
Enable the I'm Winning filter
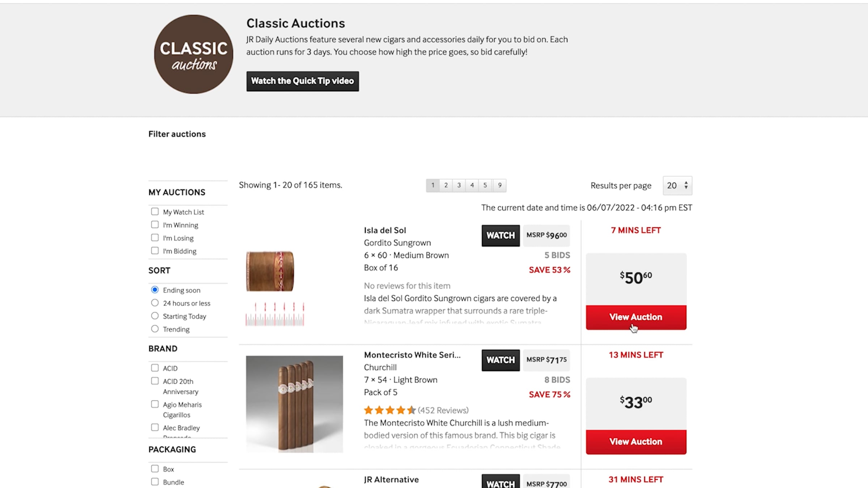click(155, 225)
